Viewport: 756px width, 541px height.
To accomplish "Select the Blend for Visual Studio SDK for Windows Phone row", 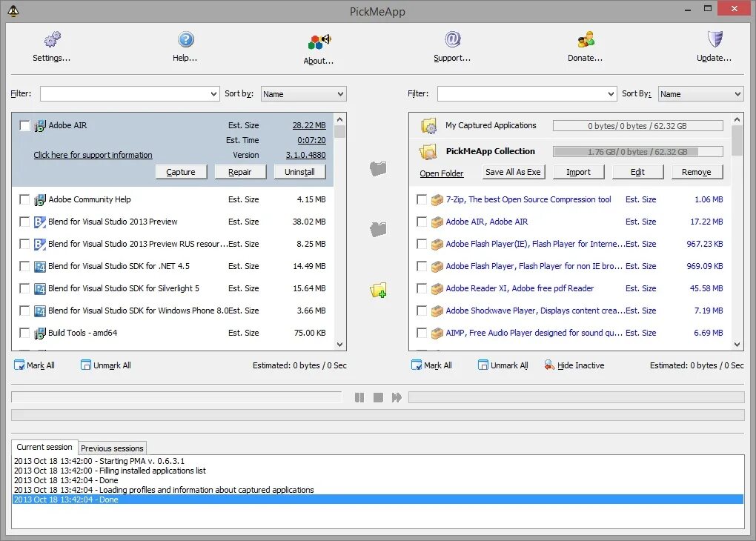I will point(173,311).
